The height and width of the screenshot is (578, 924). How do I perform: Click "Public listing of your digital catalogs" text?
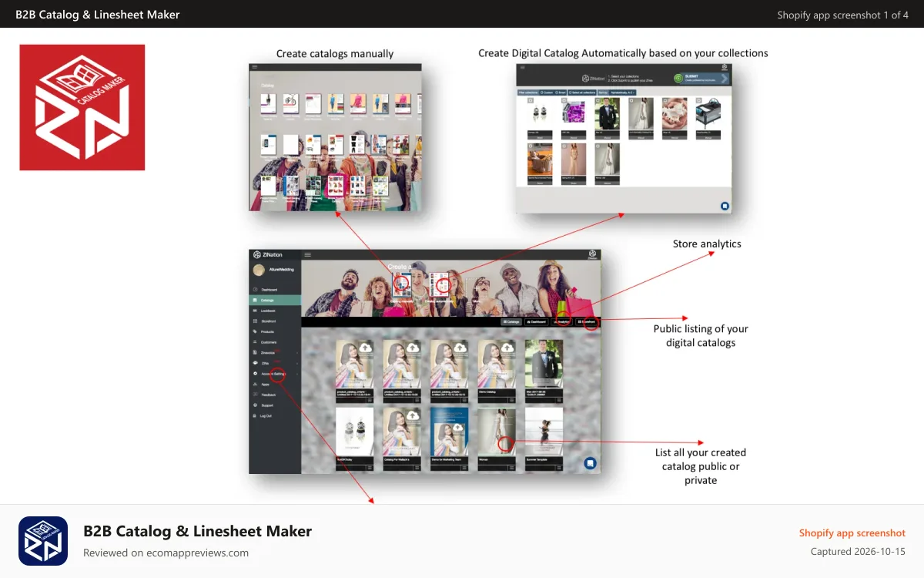pos(701,335)
